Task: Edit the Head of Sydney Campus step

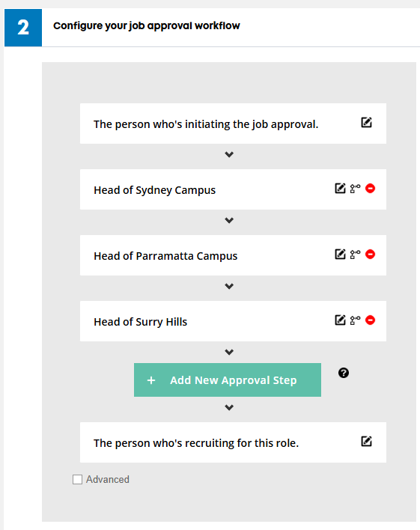Action: pyautogui.click(x=340, y=189)
